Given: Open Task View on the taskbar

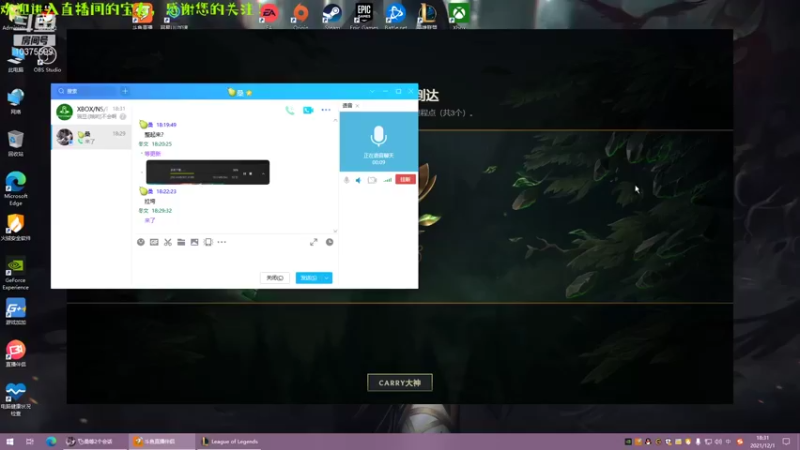Looking at the screenshot, I should [30, 441].
